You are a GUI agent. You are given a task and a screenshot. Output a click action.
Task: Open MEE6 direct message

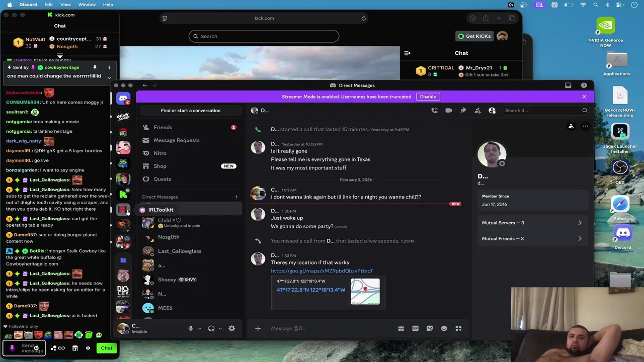pyautogui.click(x=189, y=308)
